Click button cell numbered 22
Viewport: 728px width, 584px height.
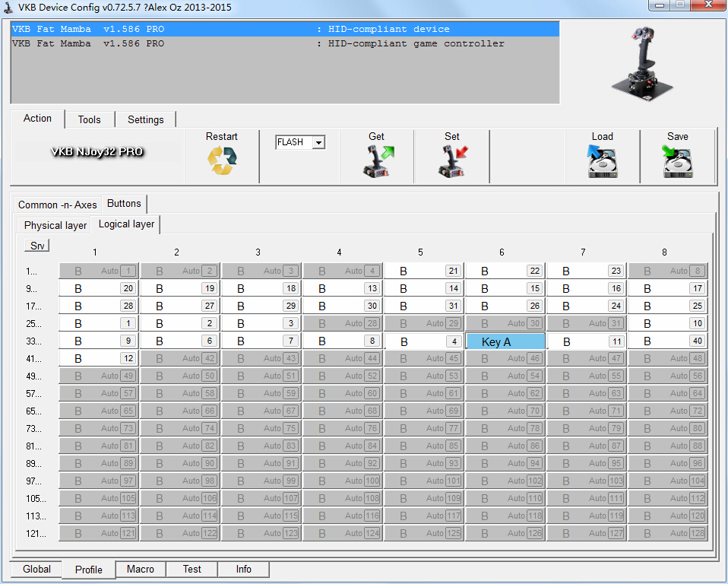pyautogui.click(x=505, y=271)
